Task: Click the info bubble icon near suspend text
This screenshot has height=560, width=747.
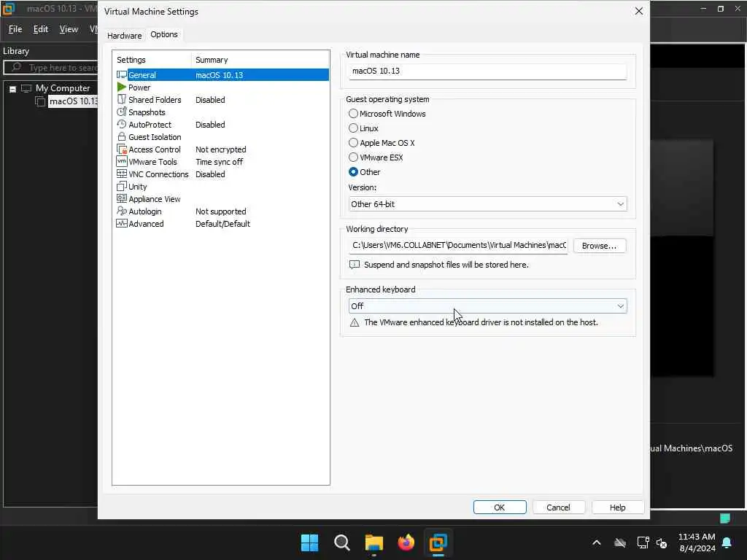Action: (355, 265)
